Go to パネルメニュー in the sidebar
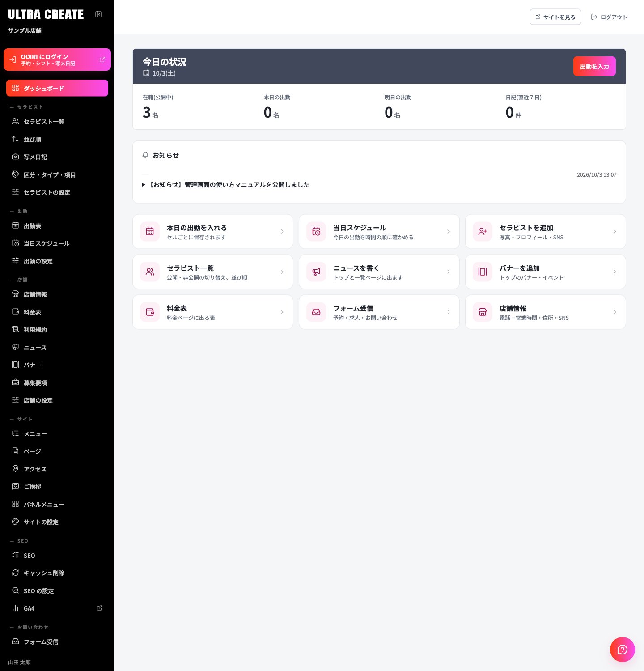The width and height of the screenshot is (644, 671). (57, 504)
